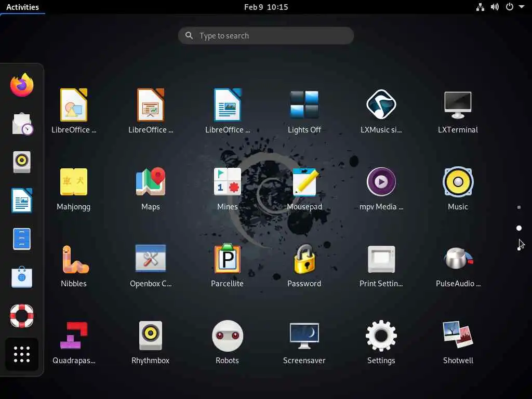Open Firefox from the dock
This screenshot has width=532, height=399.
(22, 85)
